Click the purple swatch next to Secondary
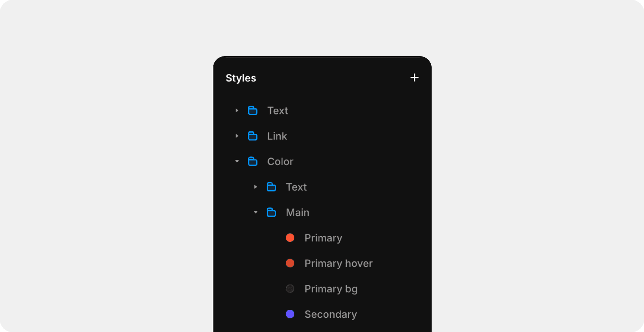 click(290, 314)
